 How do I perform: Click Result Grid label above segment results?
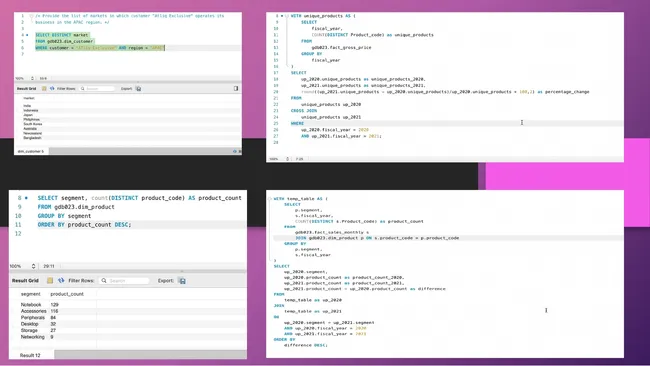pyautogui.click(x=25, y=281)
